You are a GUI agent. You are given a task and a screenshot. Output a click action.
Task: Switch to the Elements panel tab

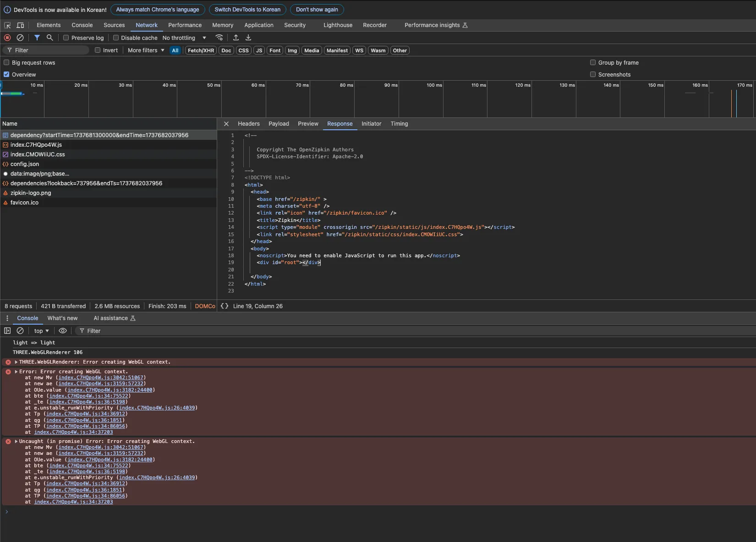tap(49, 25)
